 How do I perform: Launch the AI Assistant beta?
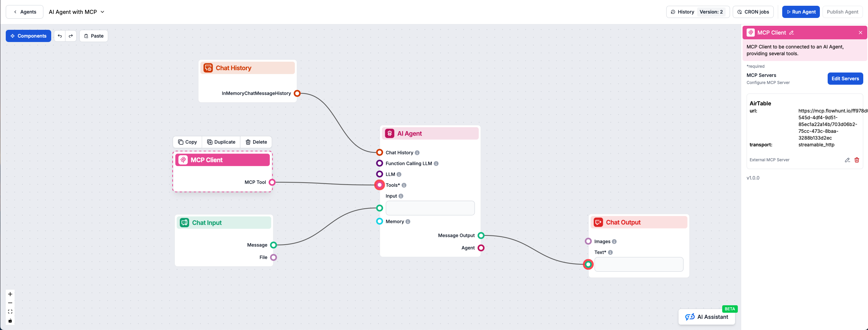(x=707, y=317)
